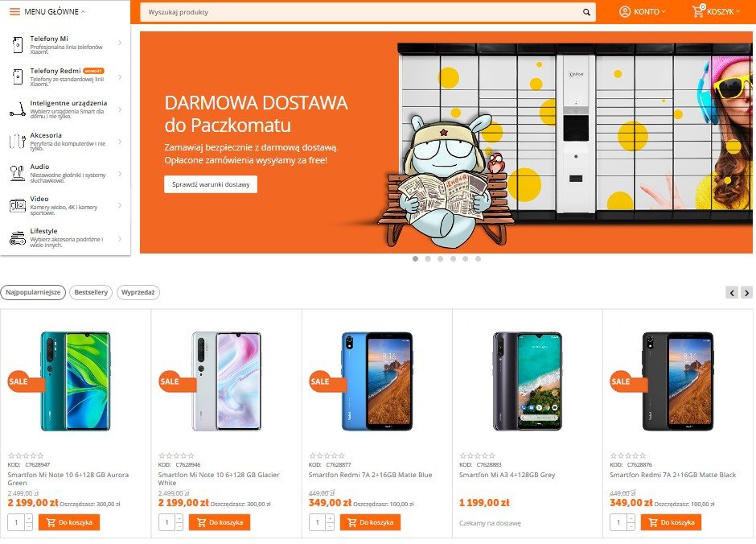Click Sprawdź warunki dostawy button
756x544 pixels.
click(211, 184)
